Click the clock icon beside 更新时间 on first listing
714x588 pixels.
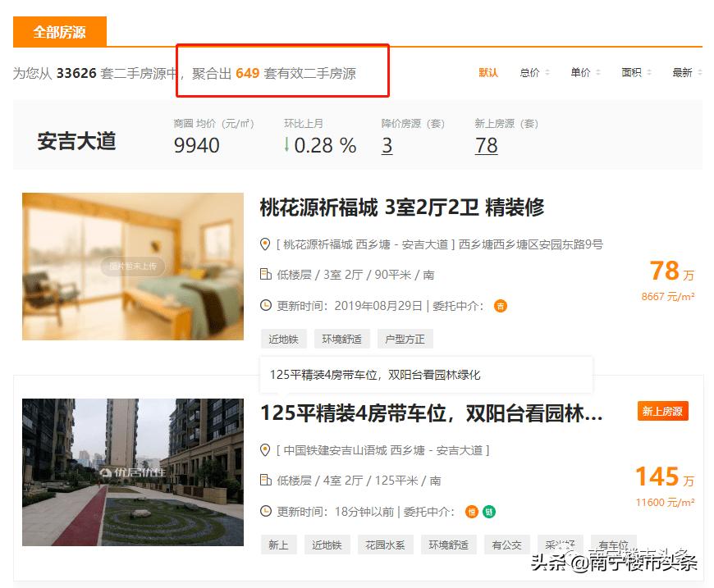point(264,305)
